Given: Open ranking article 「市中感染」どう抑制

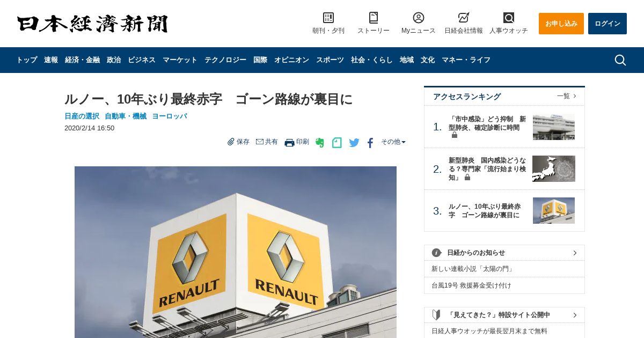Looking at the screenshot, I should click(487, 123).
